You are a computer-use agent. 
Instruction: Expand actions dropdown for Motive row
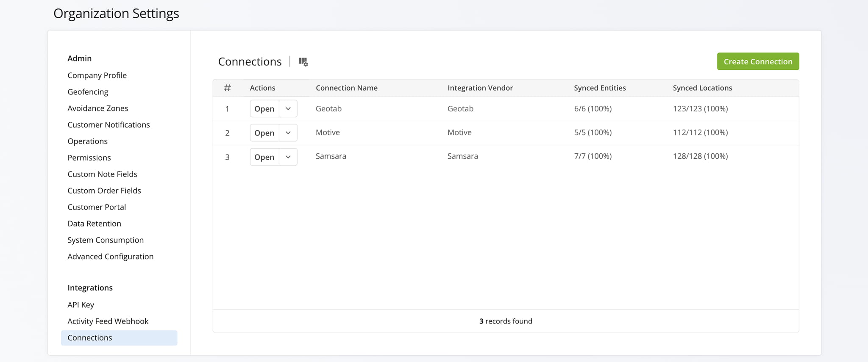point(288,133)
